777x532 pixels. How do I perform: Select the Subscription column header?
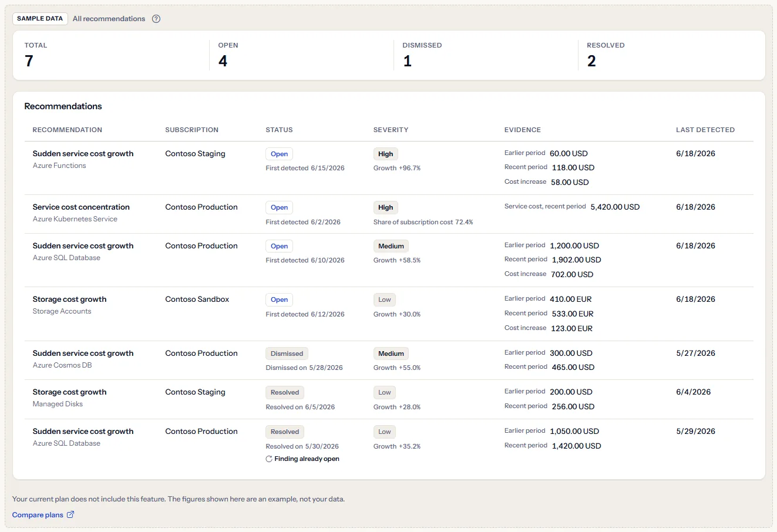191,130
